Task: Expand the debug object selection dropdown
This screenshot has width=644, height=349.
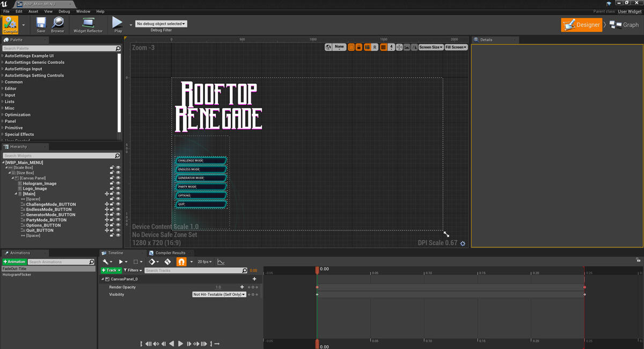Action: [161, 24]
